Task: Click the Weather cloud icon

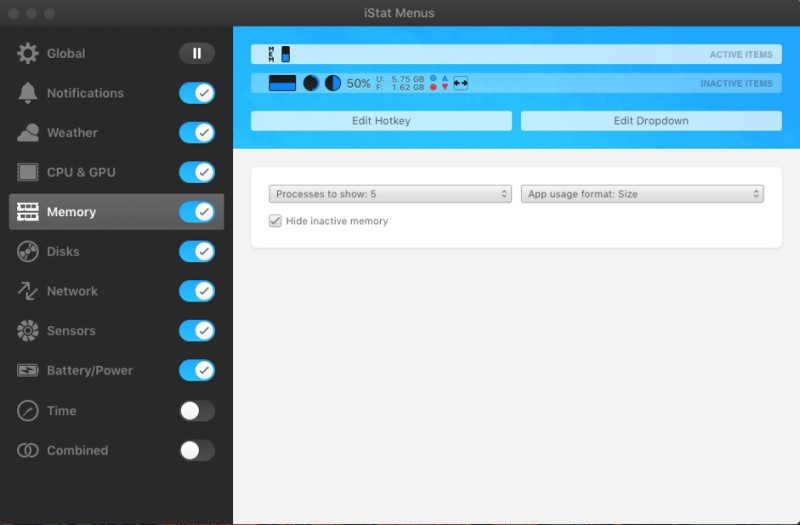Action: click(28, 133)
